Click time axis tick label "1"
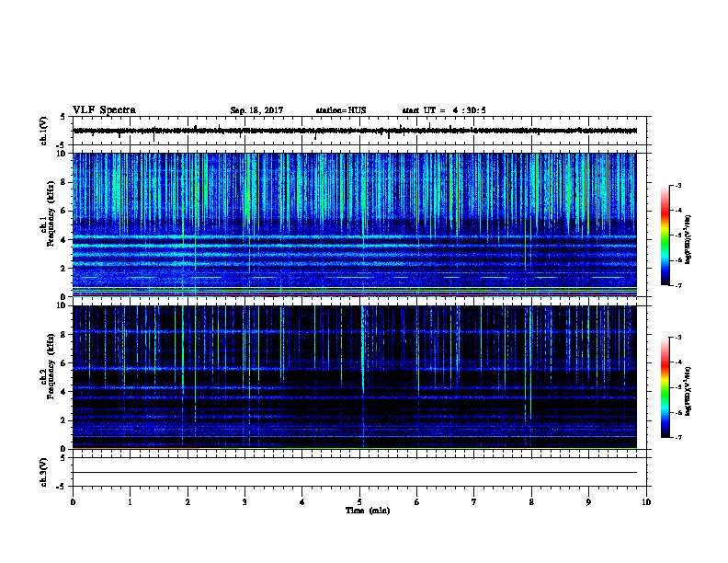This screenshot has height=563, width=728. click(x=130, y=502)
